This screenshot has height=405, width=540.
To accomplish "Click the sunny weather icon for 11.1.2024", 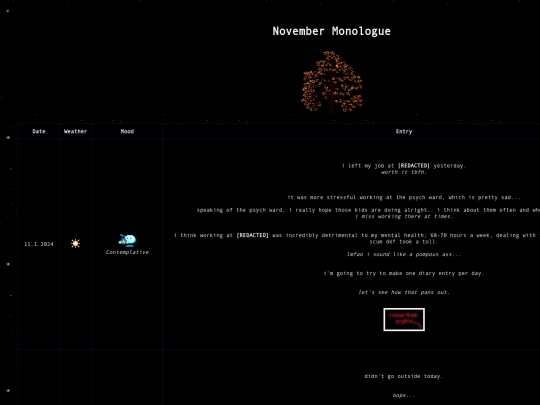I will point(75,243).
